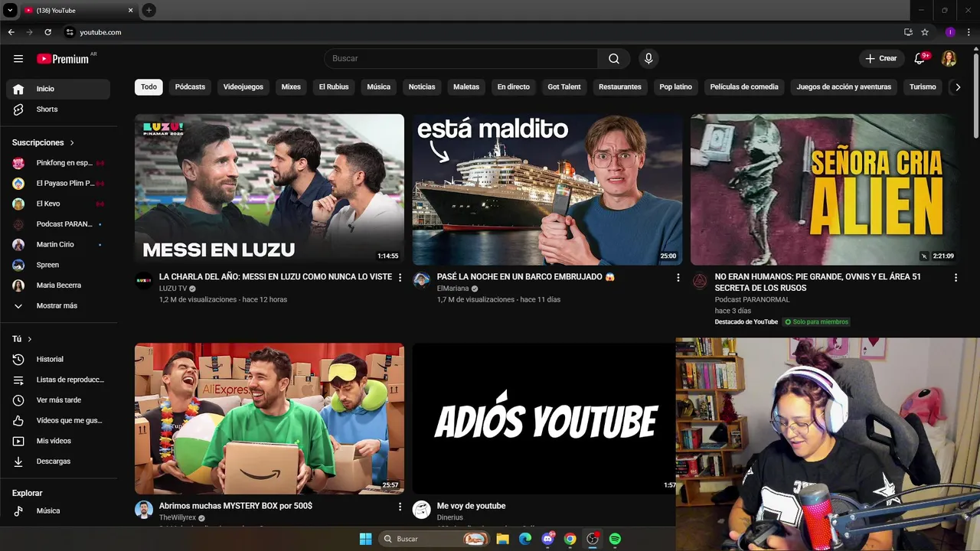The height and width of the screenshot is (551, 980).
Task: Open El Kevo subscription
Action: click(x=58, y=204)
